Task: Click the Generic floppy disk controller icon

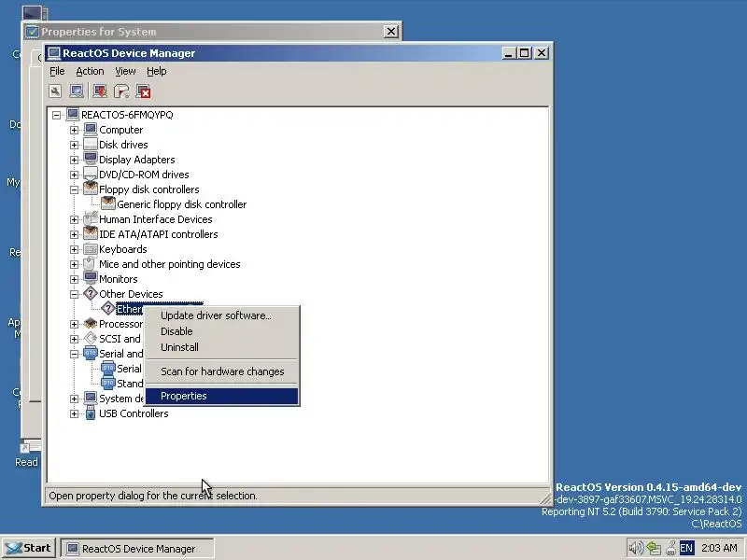Action: (108, 203)
